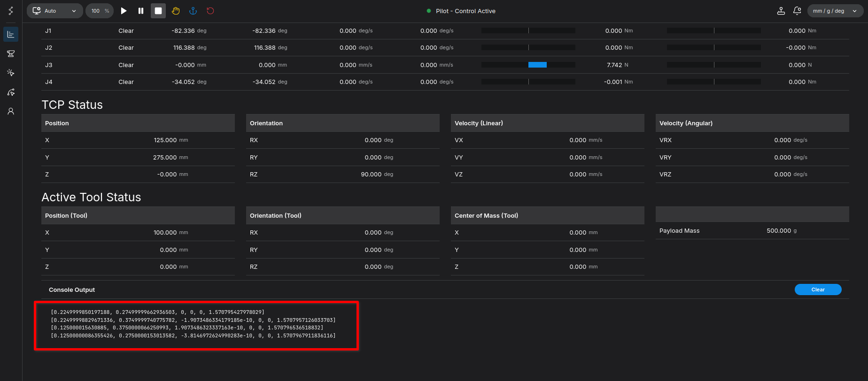Image resolution: width=868 pixels, height=381 pixels.
Task: Clear the console output
Action: [818, 290]
